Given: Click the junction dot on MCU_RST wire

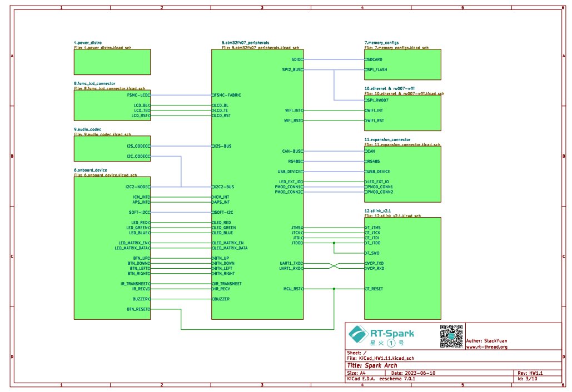Looking at the screenshot, I should (334, 289).
